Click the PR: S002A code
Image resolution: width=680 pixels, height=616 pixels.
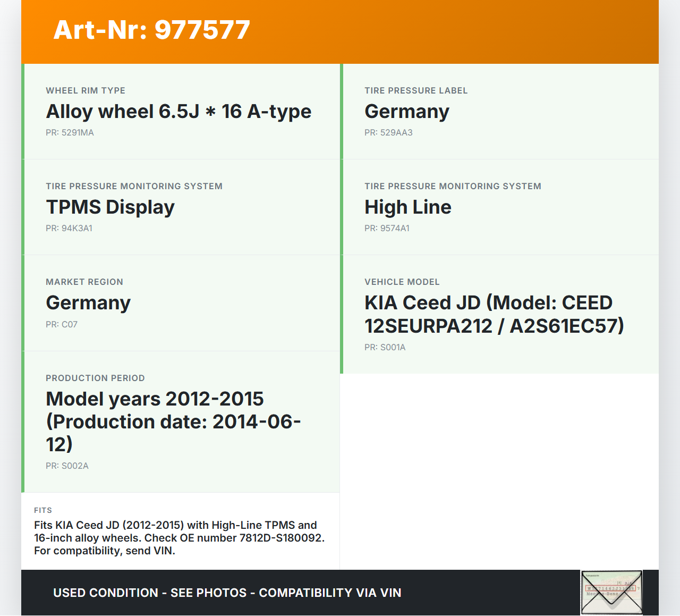67,466
